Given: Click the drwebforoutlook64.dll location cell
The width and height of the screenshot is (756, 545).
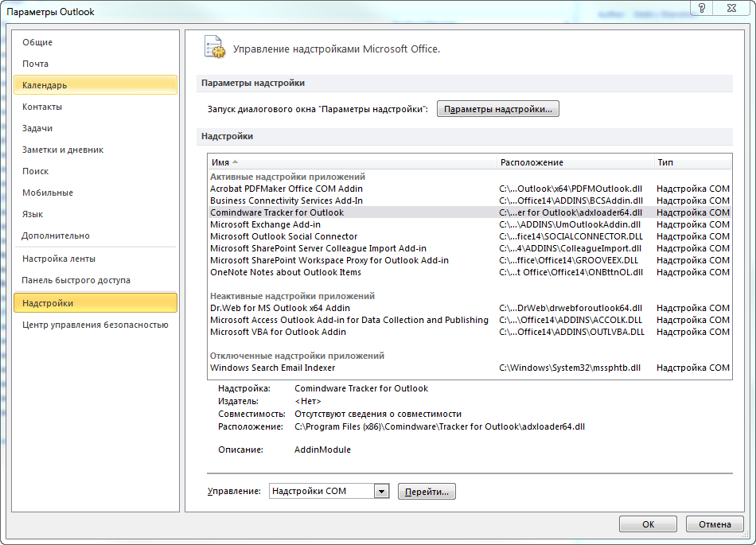Looking at the screenshot, I should 571,308.
